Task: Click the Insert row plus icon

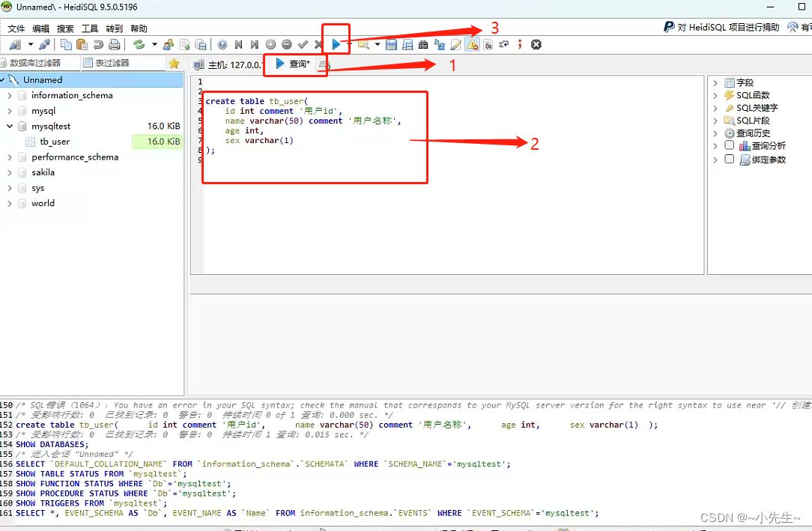Action: pyautogui.click(x=270, y=45)
